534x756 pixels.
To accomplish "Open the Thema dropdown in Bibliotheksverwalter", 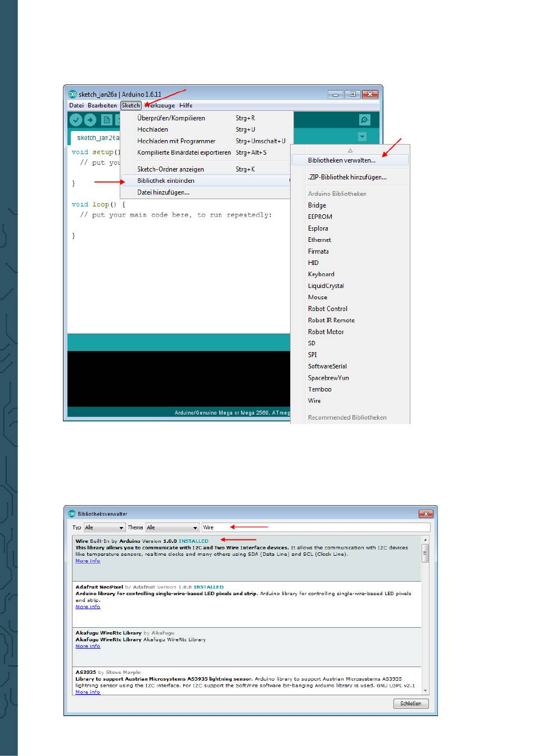I will 173,528.
